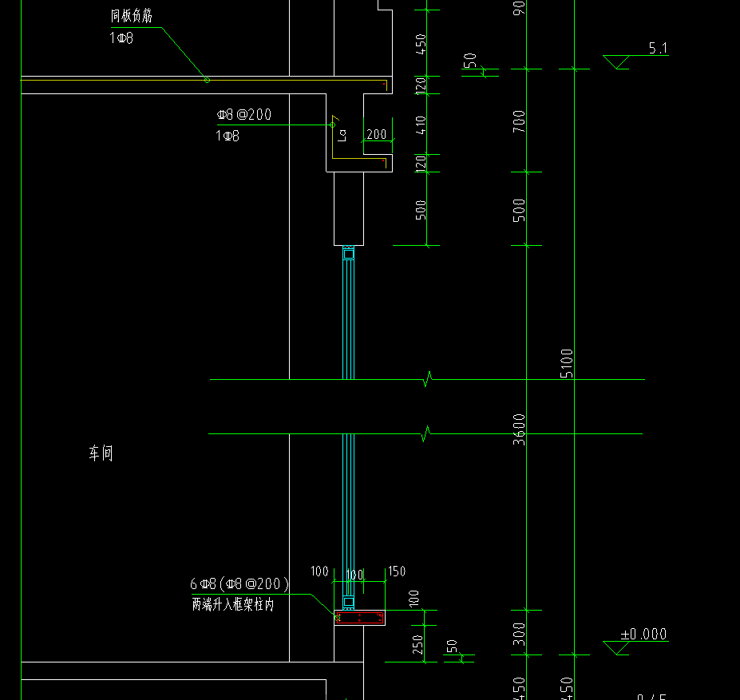Click the 5.1 elevation marker triangle
The height and width of the screenshot is (700, 740).
(616, 61)
